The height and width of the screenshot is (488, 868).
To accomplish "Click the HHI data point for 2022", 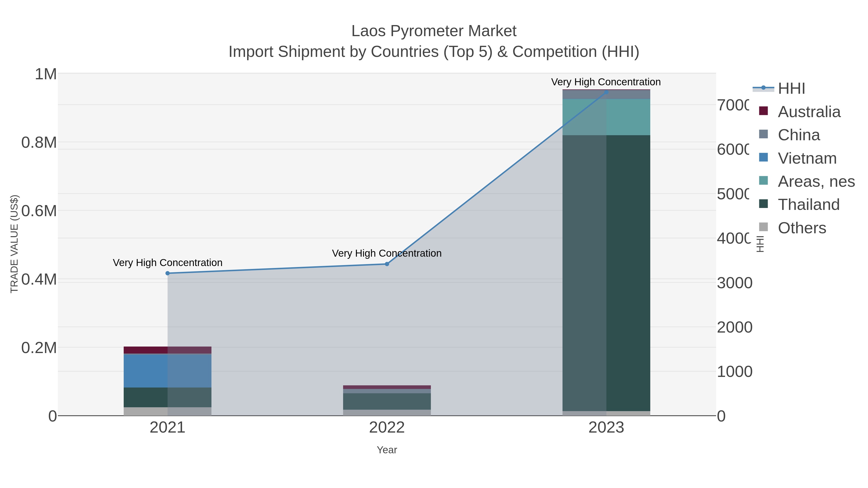I will pyautogui.click(x=387, y=264).
